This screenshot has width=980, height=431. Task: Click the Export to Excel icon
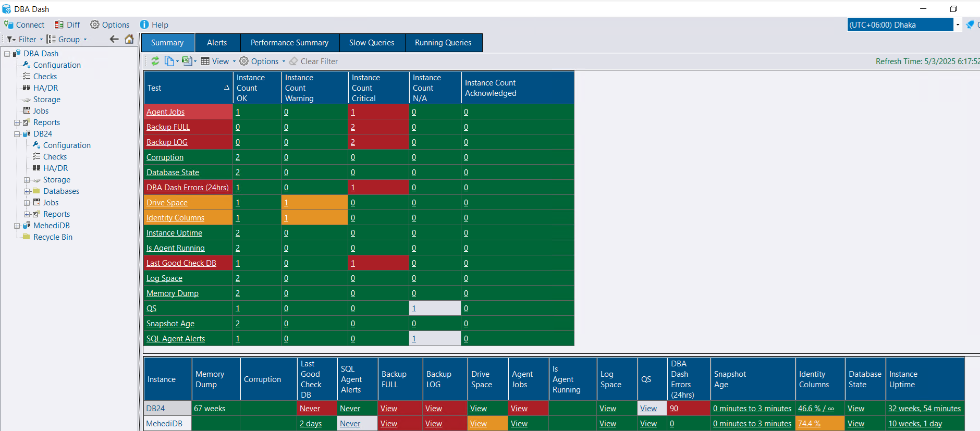click(x=187, y=61)
